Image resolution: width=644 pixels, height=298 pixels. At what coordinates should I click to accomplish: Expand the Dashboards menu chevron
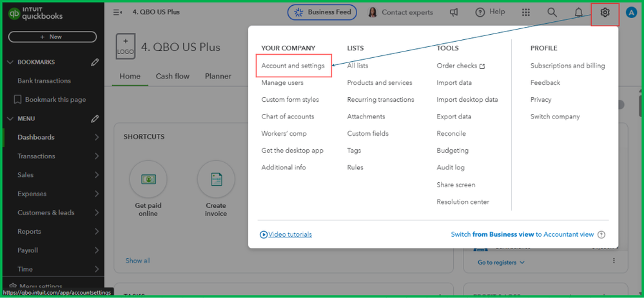click(97, 137)
